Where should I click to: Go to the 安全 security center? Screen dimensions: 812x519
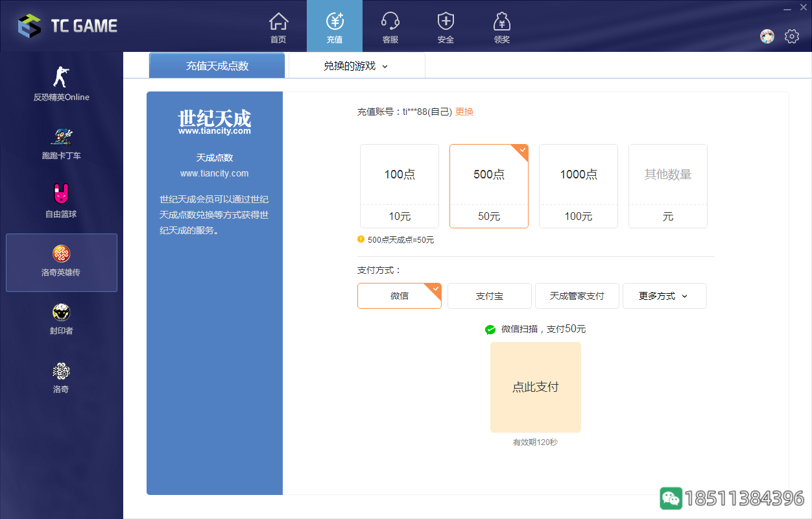point(445,26)
